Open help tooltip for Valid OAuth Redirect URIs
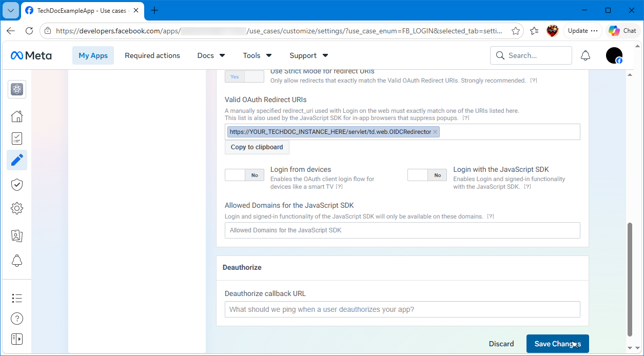This screenshot has height=356, width=644. (x=466, y=118)
